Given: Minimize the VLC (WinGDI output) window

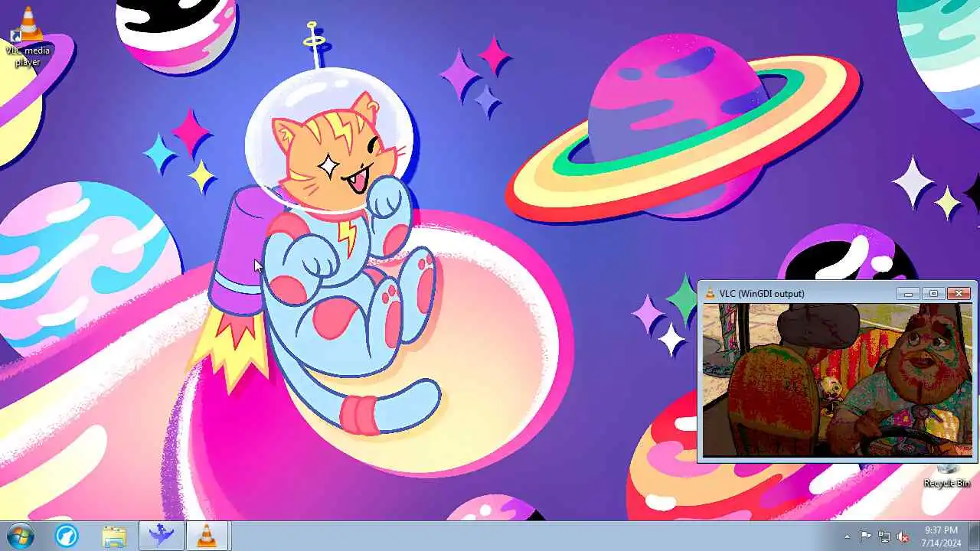Looking at the screenshot, I should 908,293.
